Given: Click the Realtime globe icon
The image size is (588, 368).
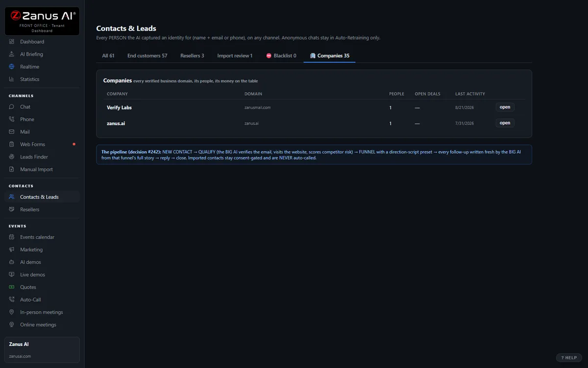Looking at the screenshot, I should tap(12, 67).
